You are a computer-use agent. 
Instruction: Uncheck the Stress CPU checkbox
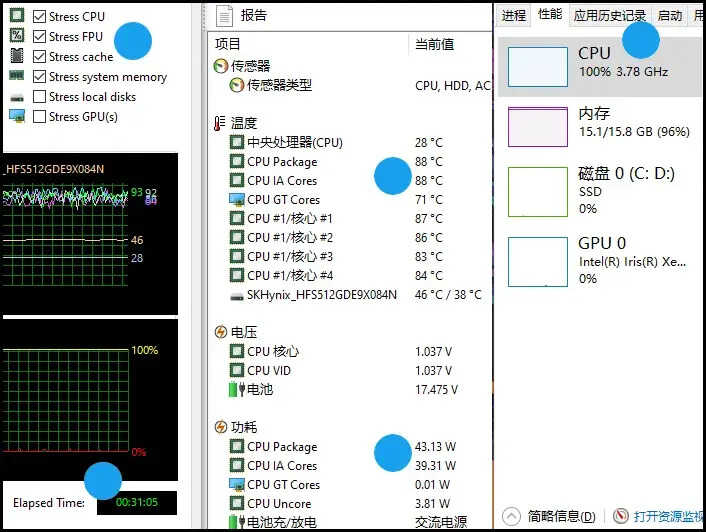(x=40, y=17)
